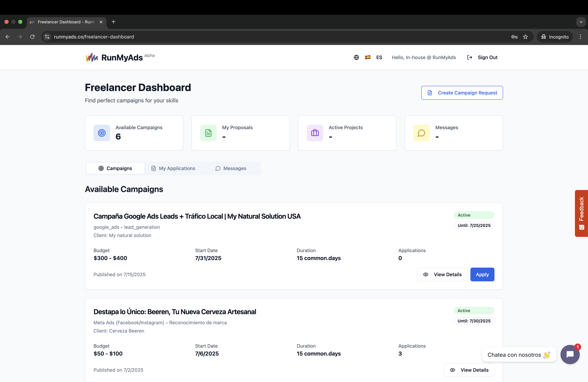This screenshot has width=588, height=382.
Task: Click the Feedback smiley icon
Action: (582, 227)
